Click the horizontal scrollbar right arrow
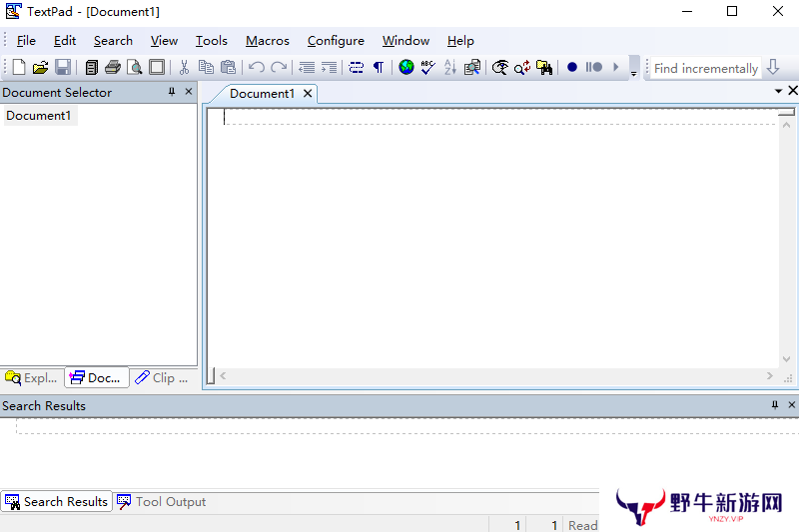Screen dimensions: 799x532 click(769, 376)
